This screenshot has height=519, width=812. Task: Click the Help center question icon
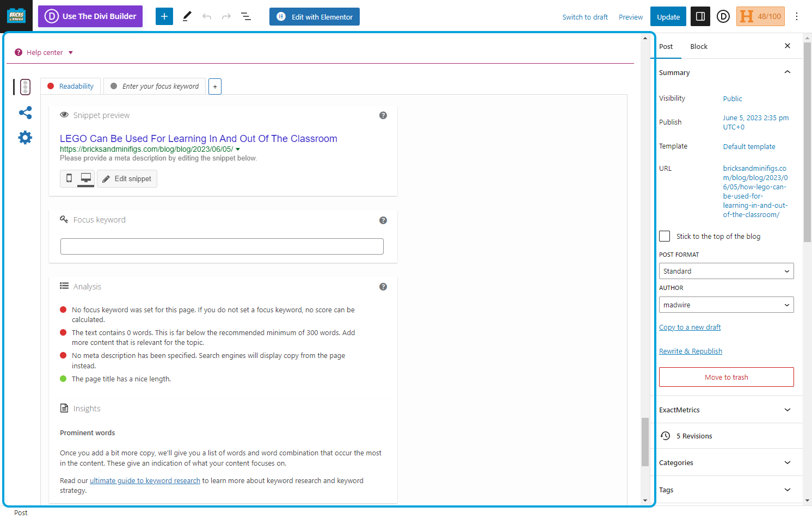[19, 53]
